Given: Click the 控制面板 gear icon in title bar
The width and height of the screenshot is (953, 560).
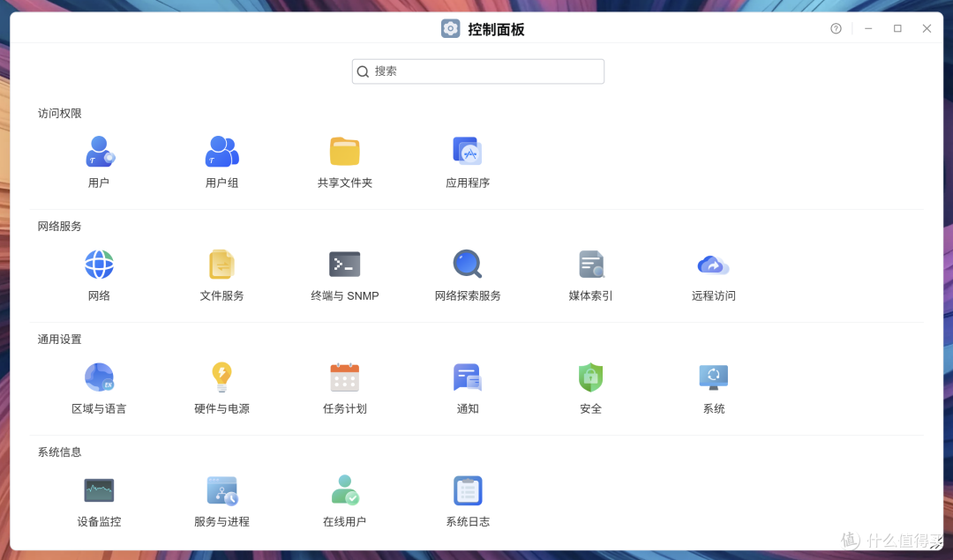Looking at the screenshot, I should (450, 28).
